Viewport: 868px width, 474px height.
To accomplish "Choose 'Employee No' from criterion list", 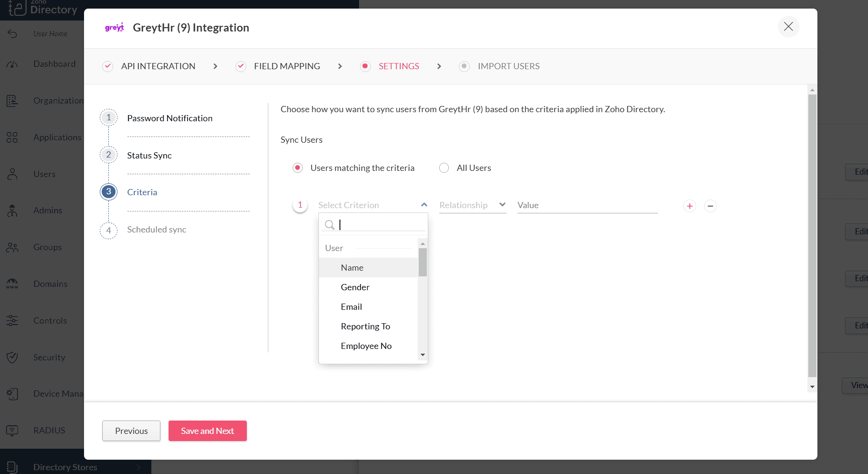I will [366, 346].
